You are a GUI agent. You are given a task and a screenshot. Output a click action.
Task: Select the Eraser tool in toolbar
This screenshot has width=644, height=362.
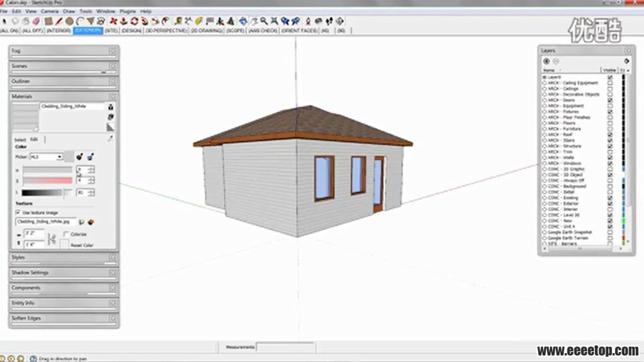pyautogui.click(x=36, y=21)
